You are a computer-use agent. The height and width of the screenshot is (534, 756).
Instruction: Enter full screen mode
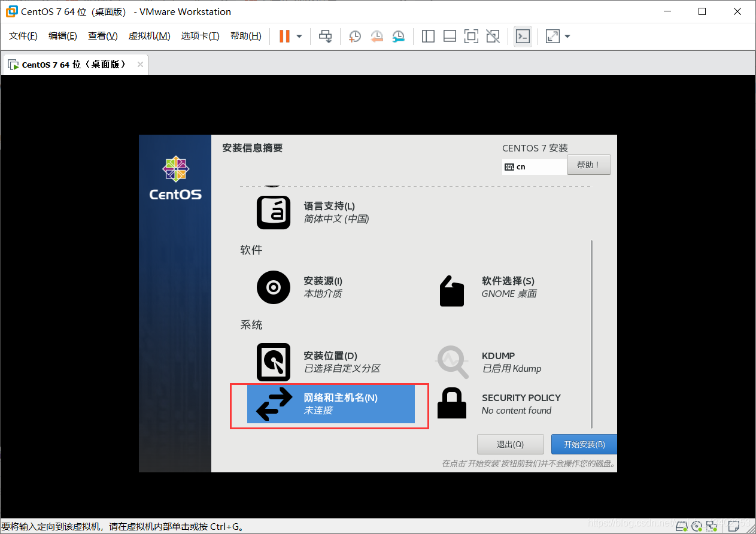coord(471,37)
